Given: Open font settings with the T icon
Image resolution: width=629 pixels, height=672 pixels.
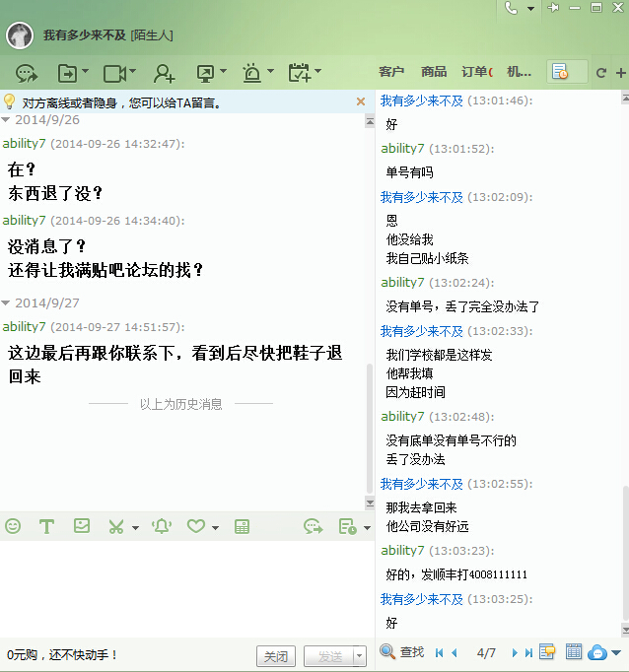Looking at the screenshot, I should point(46,526).
